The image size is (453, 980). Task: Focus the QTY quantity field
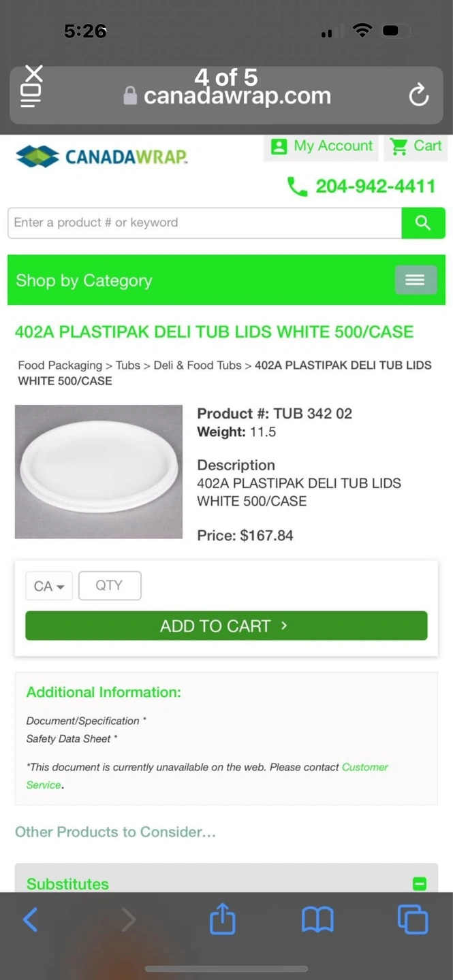click(110, 586)
